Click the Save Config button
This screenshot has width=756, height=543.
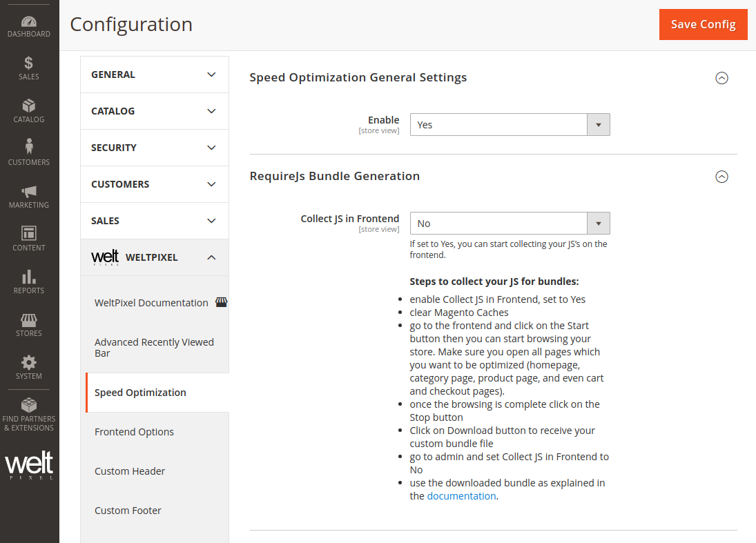click(x=703, y=24)
